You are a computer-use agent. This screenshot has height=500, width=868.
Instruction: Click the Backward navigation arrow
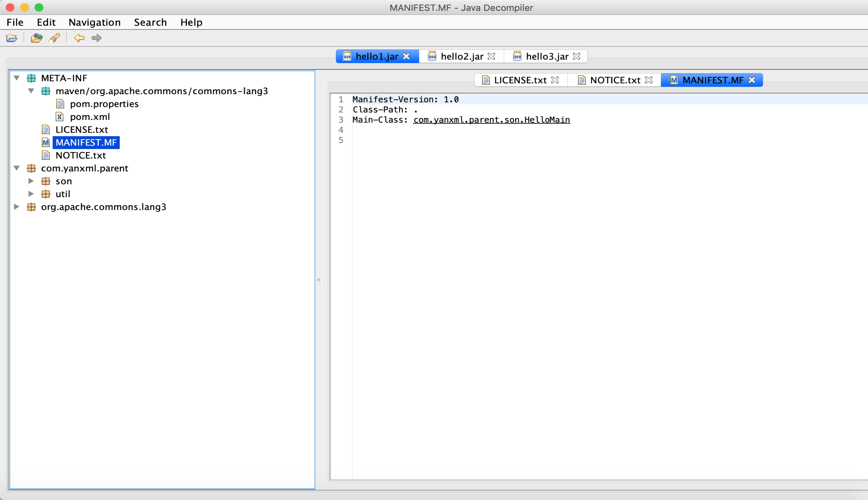79,38
